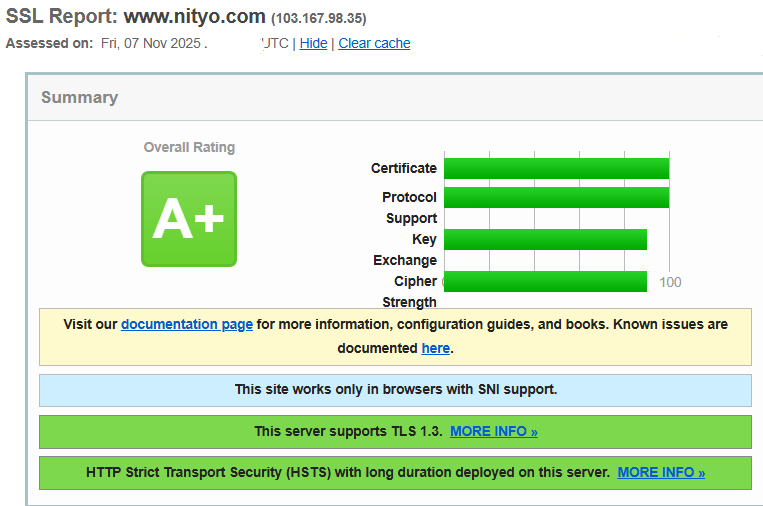Click the server IP address 103.167.98.35

pos(318,18)
